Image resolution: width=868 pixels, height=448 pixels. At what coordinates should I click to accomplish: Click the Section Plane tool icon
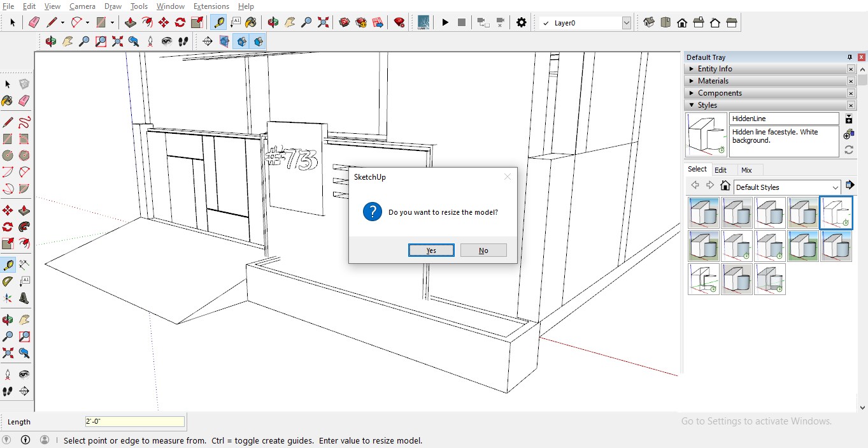click(x=207, y=41)
